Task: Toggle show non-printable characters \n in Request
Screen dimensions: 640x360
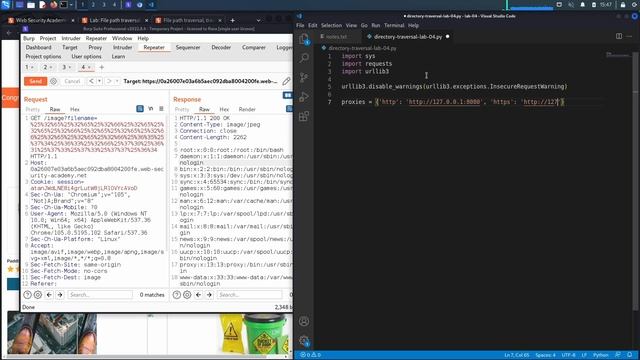Action: click(151, 109)
